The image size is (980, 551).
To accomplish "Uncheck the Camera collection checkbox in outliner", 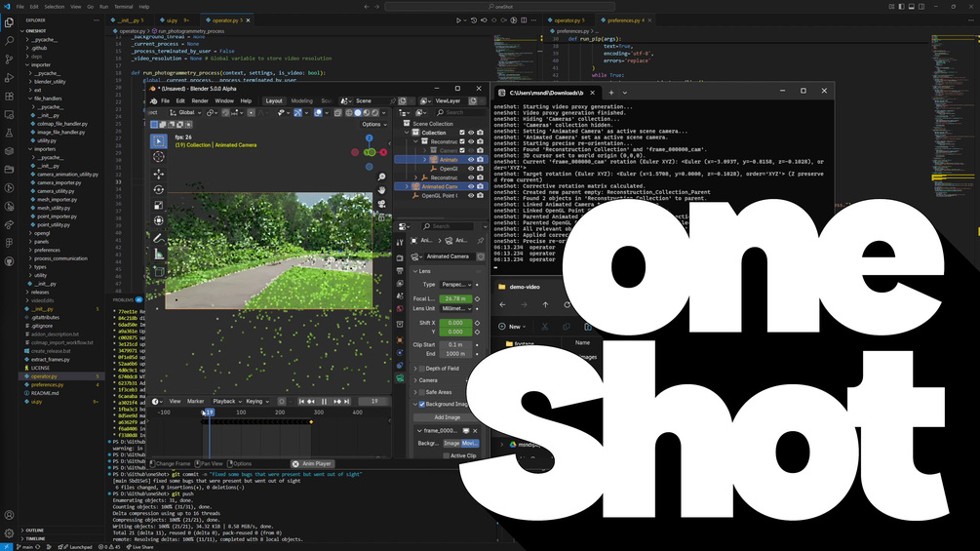I will click(462, 150).
